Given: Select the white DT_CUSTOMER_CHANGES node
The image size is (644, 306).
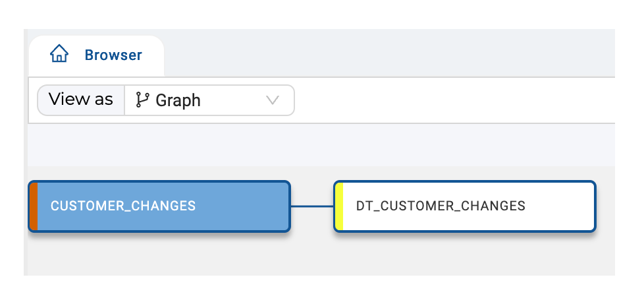Looking at the screenshot, I should [464, 206].
